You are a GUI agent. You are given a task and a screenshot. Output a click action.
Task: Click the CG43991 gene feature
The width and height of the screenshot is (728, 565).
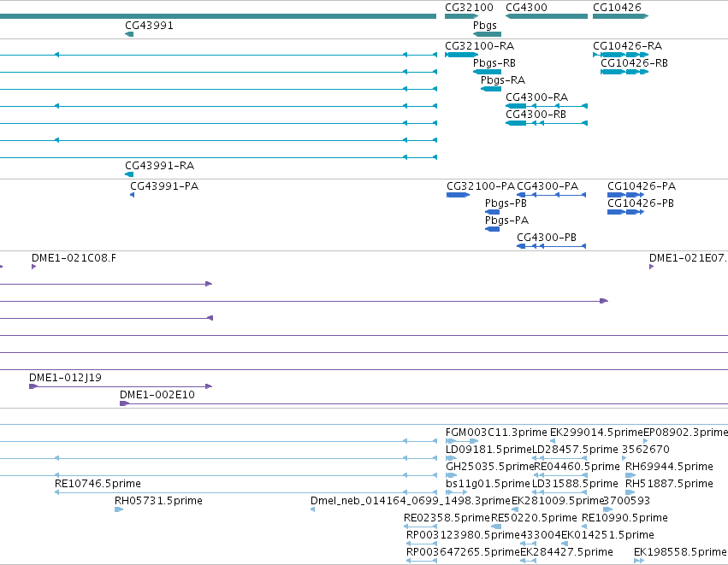(129, 34)
